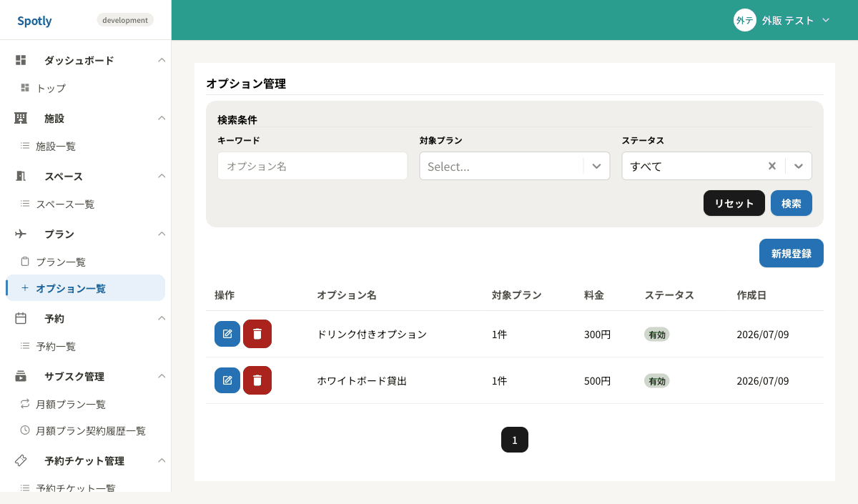The width and height of the screenshot is (858, 504).
Task: Click ホワイトボード貸出 name cell
Action: pos(362,381)
